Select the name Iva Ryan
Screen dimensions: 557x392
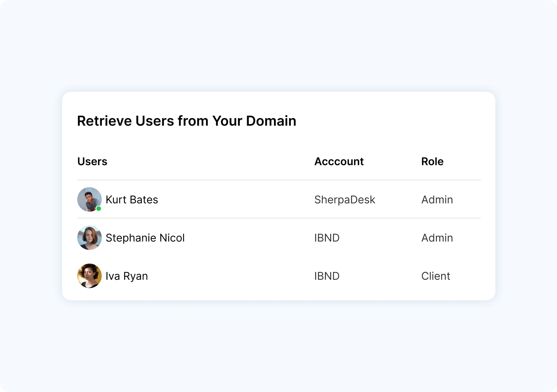click(x=127, y=276)
